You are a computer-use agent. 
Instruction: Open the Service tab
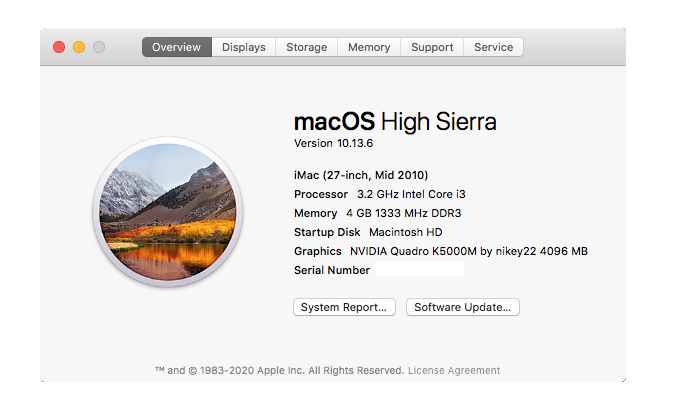tap(494, 47)
